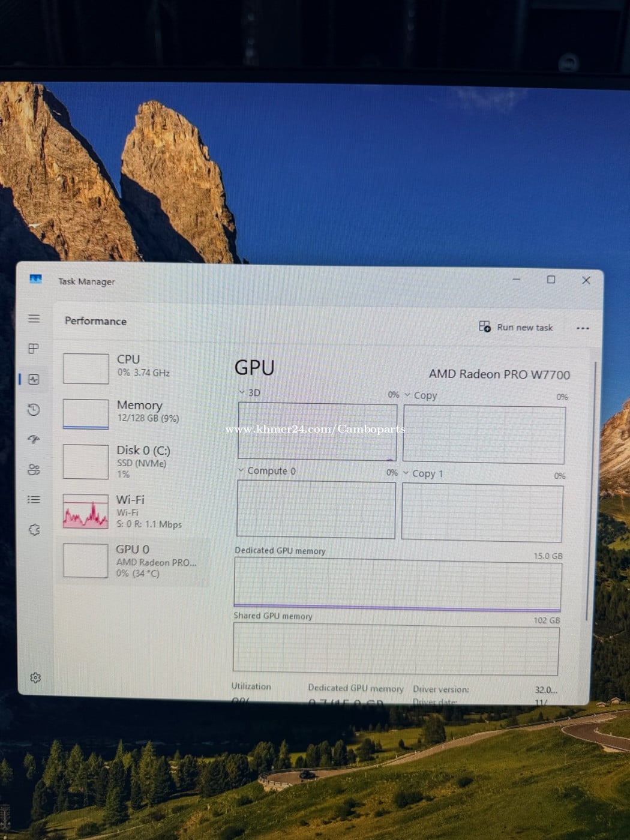
Task: Minimize the Task Manager window
Action: pos(517,279)
